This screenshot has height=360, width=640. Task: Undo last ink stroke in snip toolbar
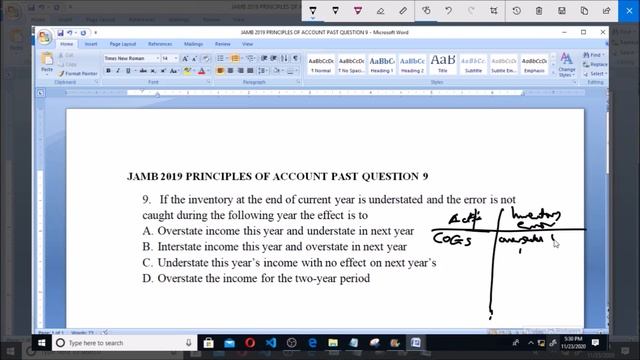(x=449, y=11)
